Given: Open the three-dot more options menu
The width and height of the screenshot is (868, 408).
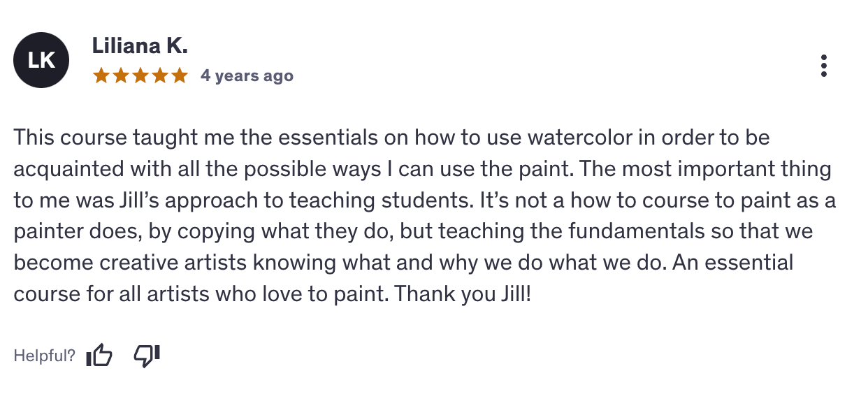Looking at the screenshot, I should click(x=824, y=66).
